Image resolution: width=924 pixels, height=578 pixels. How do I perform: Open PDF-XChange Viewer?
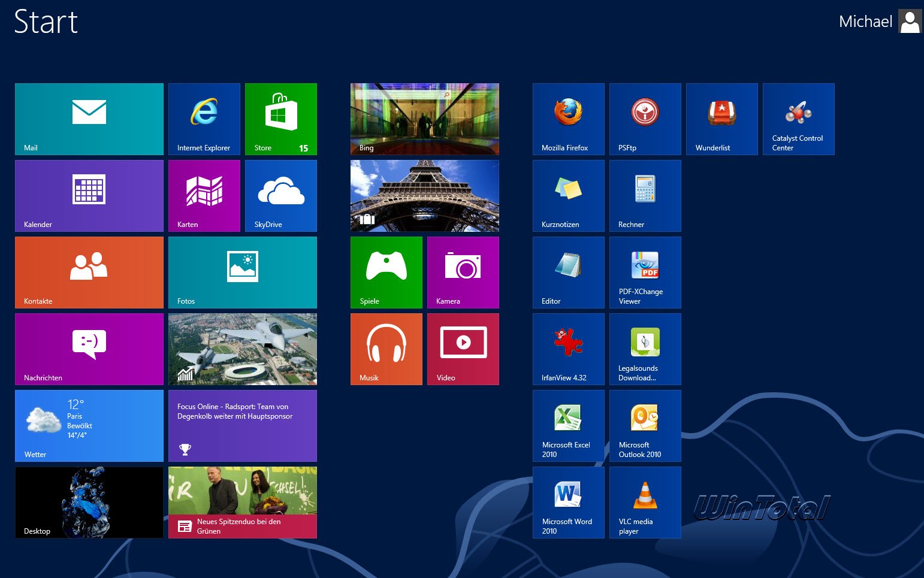(x=645, y=273)
